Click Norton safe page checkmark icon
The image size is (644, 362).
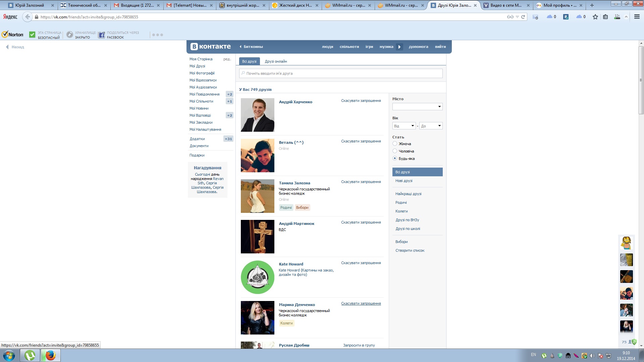click(32, 35)
